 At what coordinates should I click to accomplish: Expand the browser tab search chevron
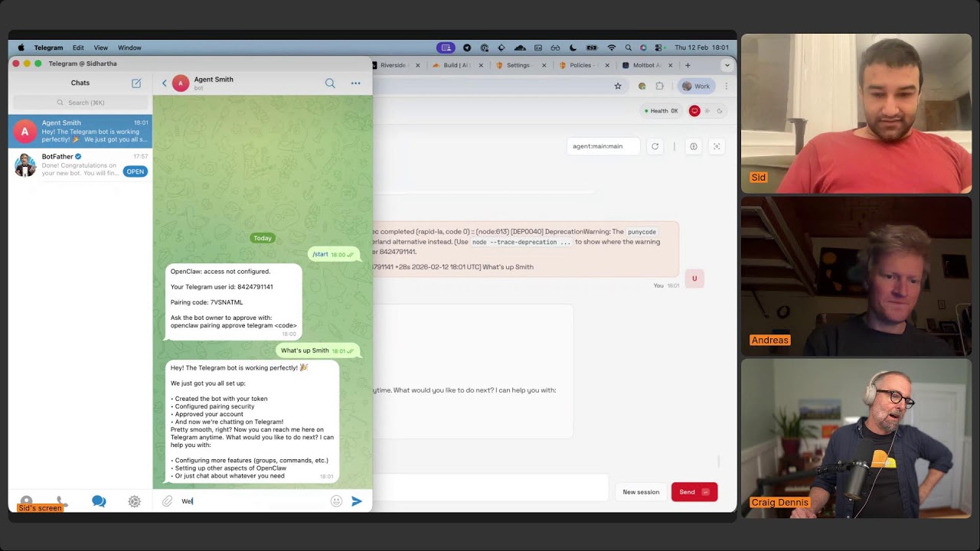click(x=727, y=65)
